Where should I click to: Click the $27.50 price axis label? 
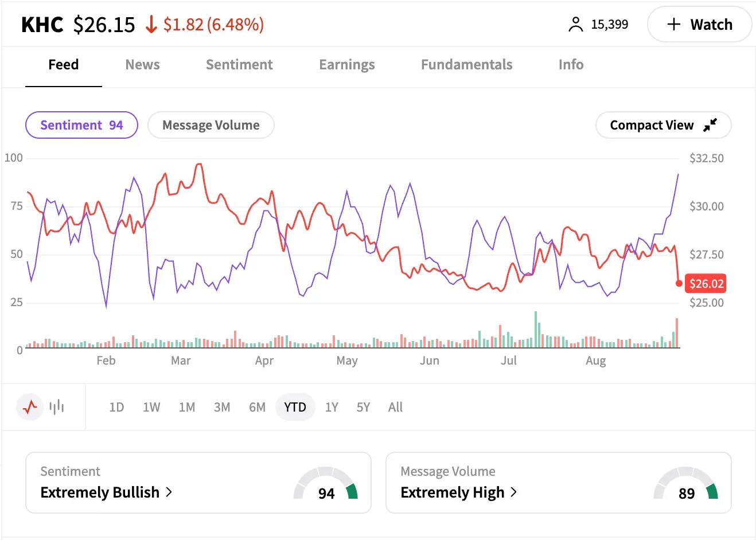[706, 255]
